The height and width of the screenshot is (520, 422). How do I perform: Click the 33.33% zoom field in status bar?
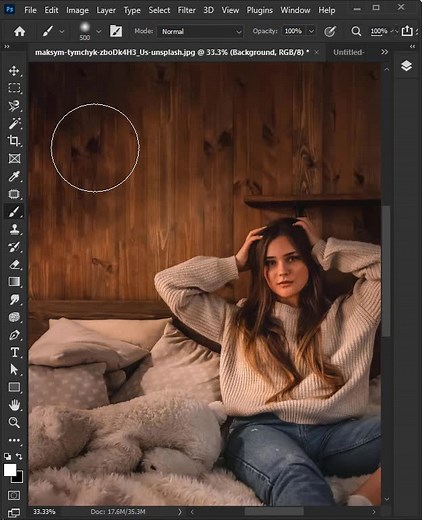tap(44, 512)
